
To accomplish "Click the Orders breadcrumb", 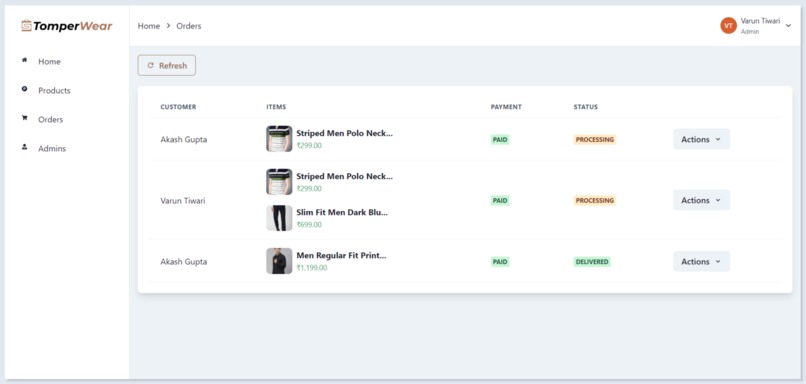I will 189,26.
